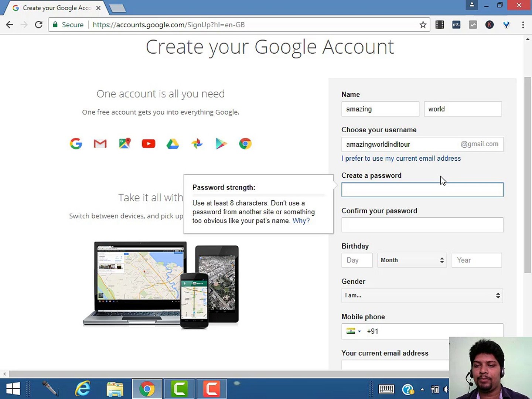Image resolution: width=532 pixels, height=399 pixels.
Task: Close the 'Create your Google Account' tab
Action: [98, 8]
